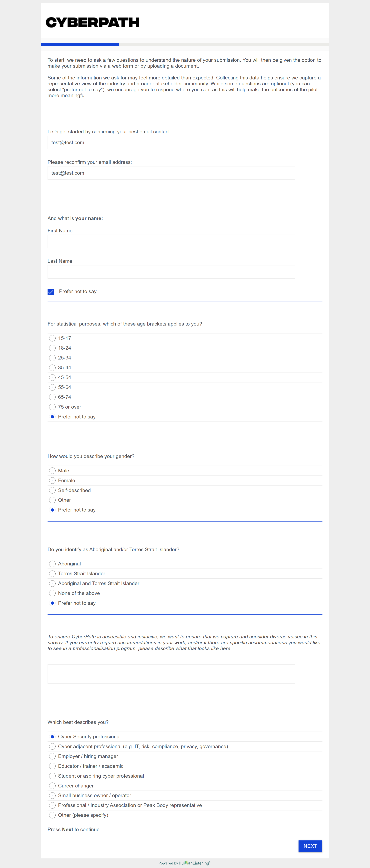Choose Student or aspiring cyber professional
370x868 pixels.
click(x=52, y=776)
